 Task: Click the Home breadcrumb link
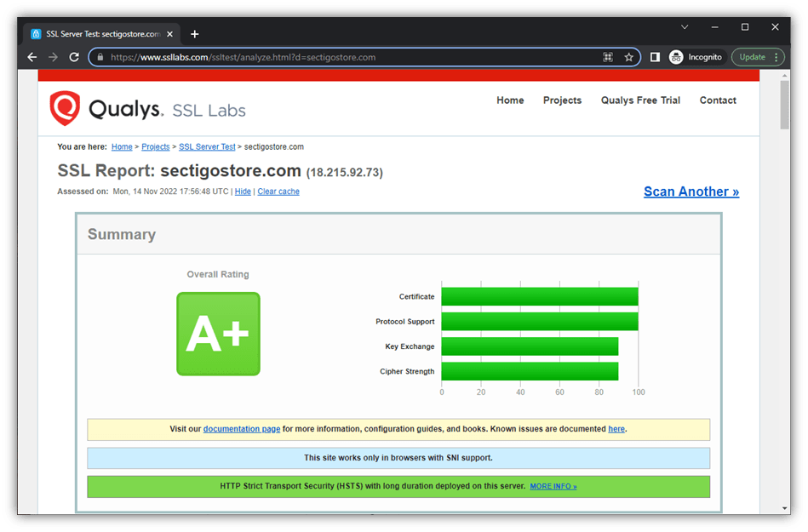pos(122,146)
